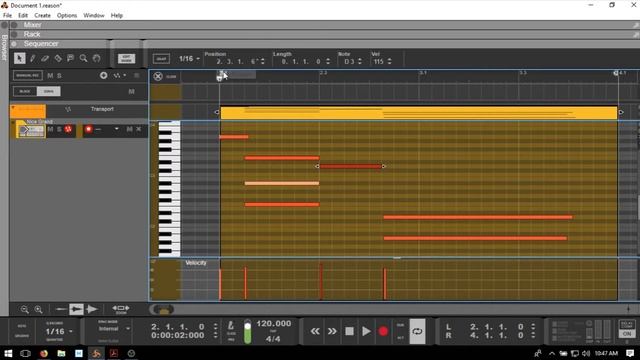Click the add track plus icon

point(104,76)
